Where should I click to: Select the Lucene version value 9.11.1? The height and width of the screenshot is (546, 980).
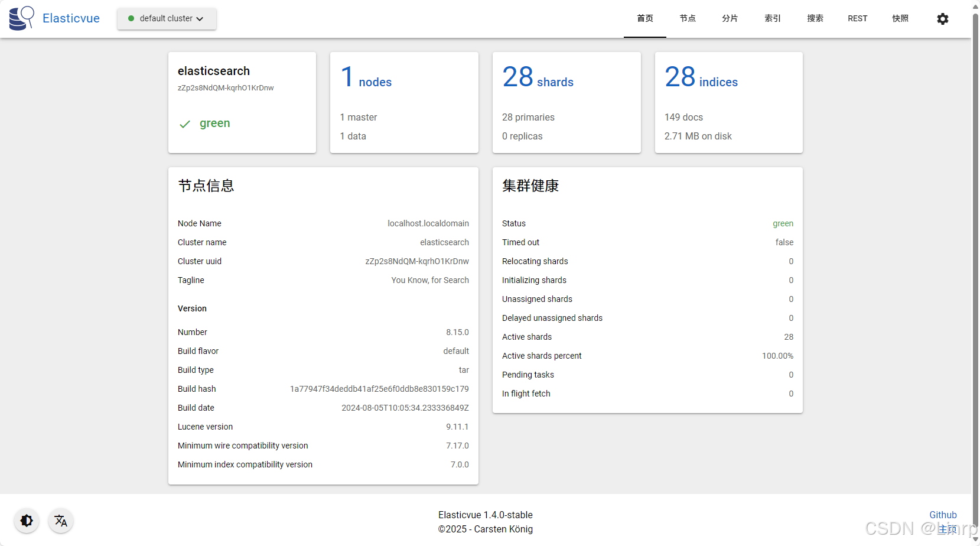[457, 427]
